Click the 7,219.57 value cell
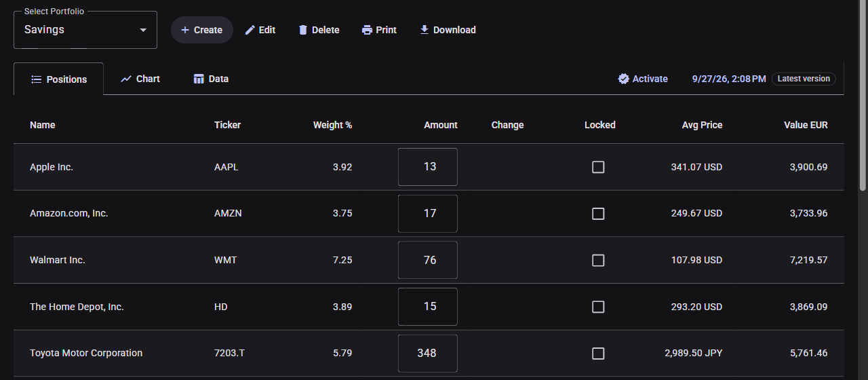 pyautogui.click(x=808, y=260)
